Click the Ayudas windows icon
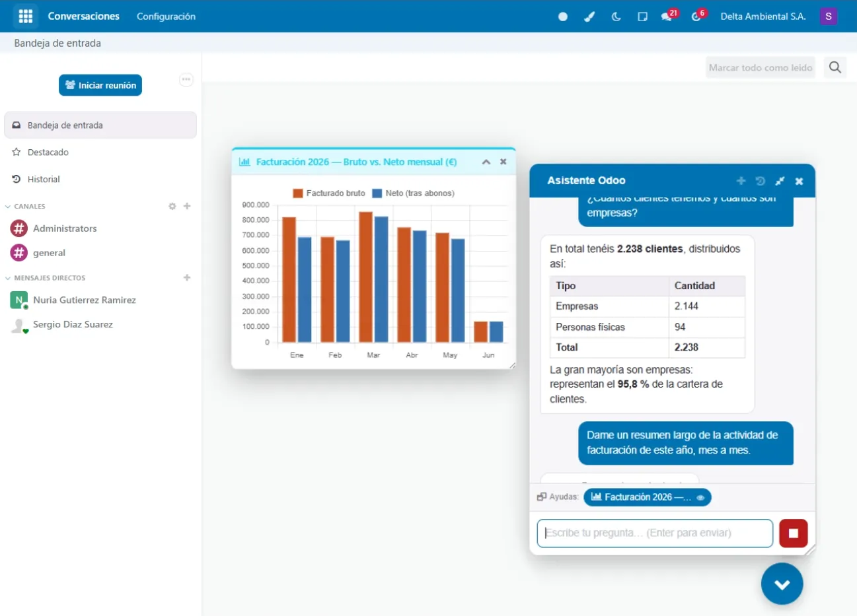The image size is (857, 616). click(x=542, y=497)
